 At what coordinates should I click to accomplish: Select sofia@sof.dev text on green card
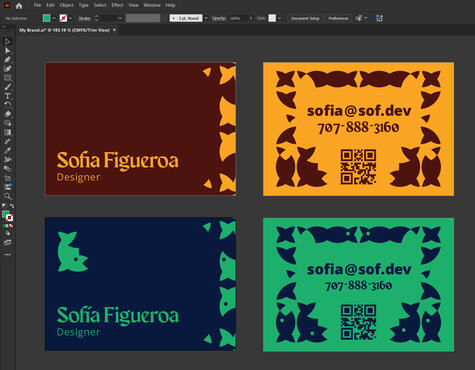(359, 269)
